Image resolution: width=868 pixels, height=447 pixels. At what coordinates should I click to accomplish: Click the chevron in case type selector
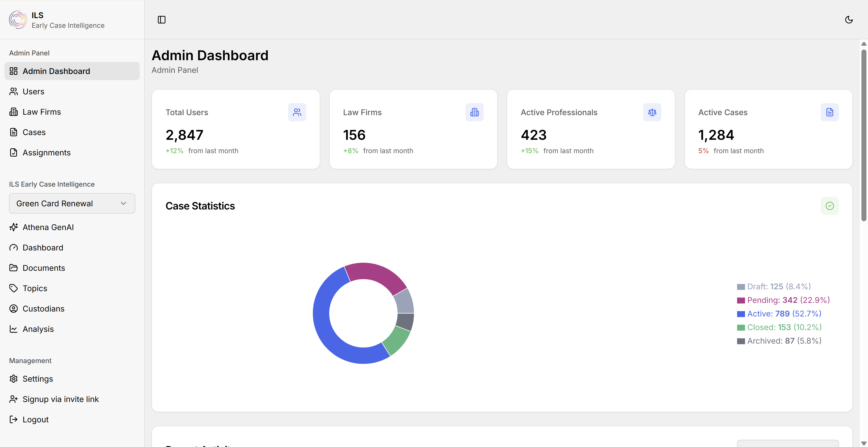tap(123, 203)
